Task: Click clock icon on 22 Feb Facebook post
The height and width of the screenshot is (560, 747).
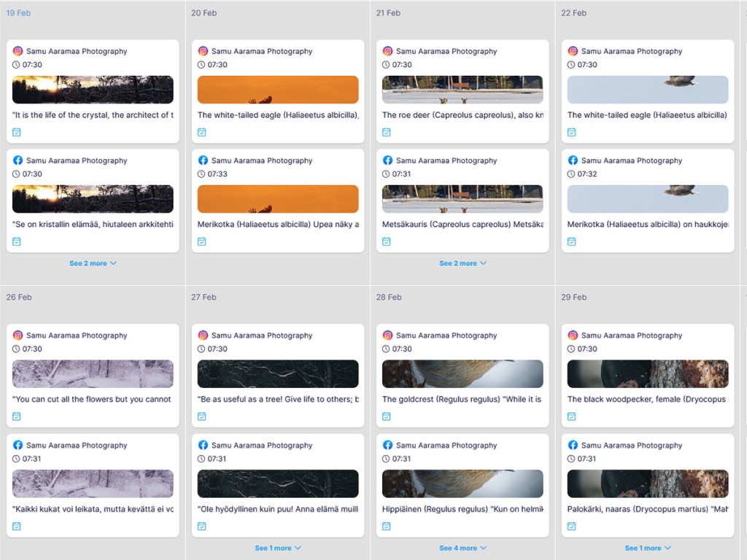Action: (x=572, y=174)
